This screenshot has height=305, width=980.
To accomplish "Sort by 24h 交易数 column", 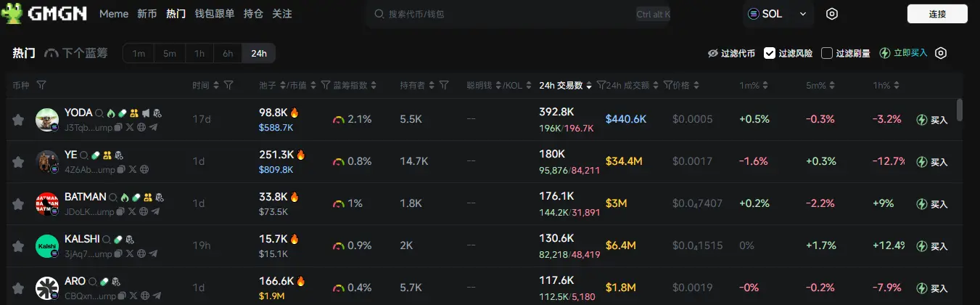I will pyautogui.click(x=565, y=86).
